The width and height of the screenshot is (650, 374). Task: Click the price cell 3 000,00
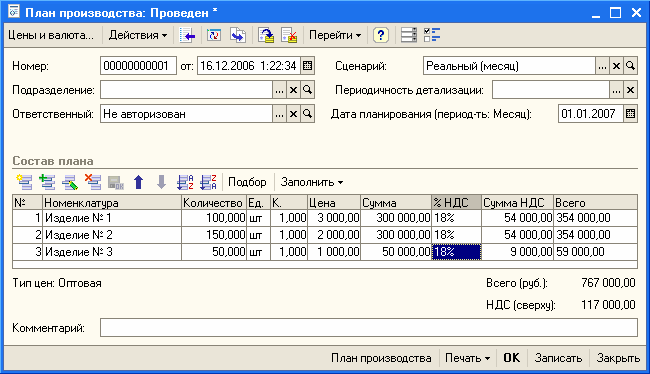click(334, 218)
